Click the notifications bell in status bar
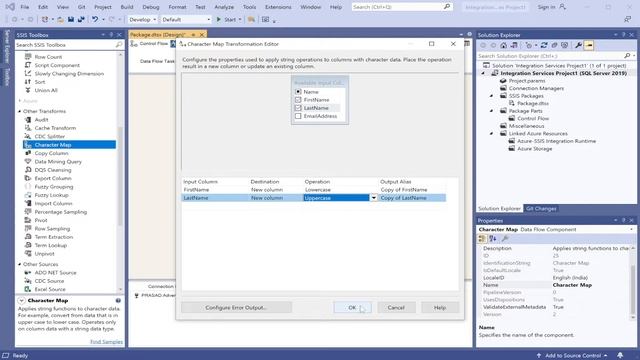Image resolution: width=640 pixels, height=360 pixels. (620, 356)
